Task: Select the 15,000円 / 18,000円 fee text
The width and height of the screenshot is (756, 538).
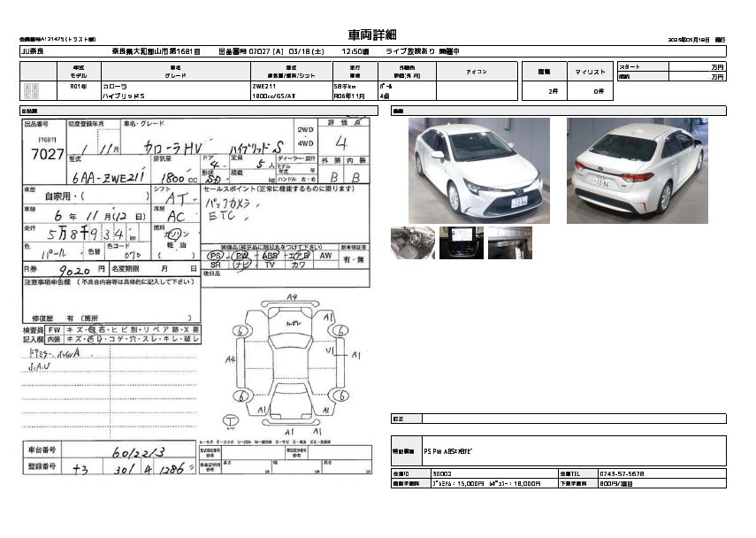Action: [486, 483]
